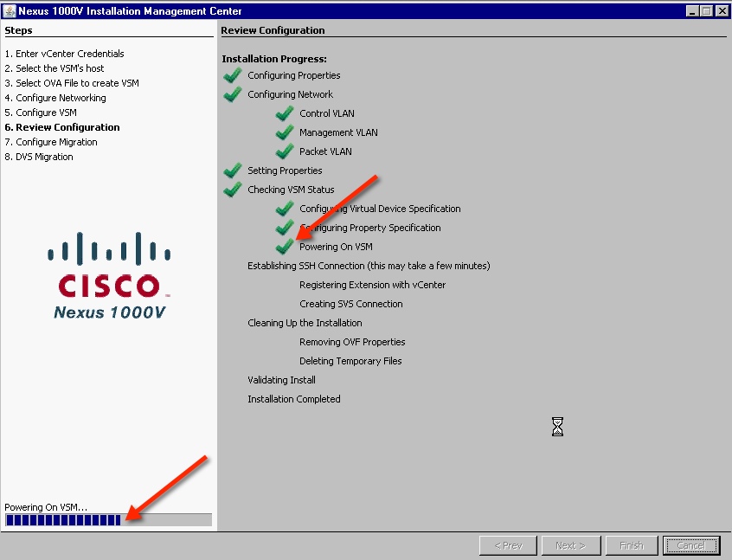
Task: Click the Control VLAN label
Action: pos(327,113)
